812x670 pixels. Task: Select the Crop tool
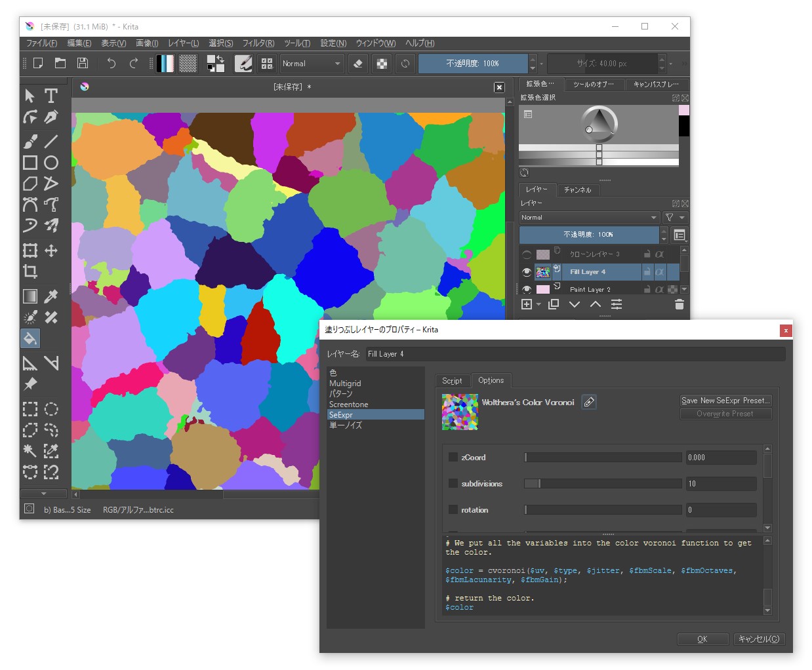[x=30, y=271]
